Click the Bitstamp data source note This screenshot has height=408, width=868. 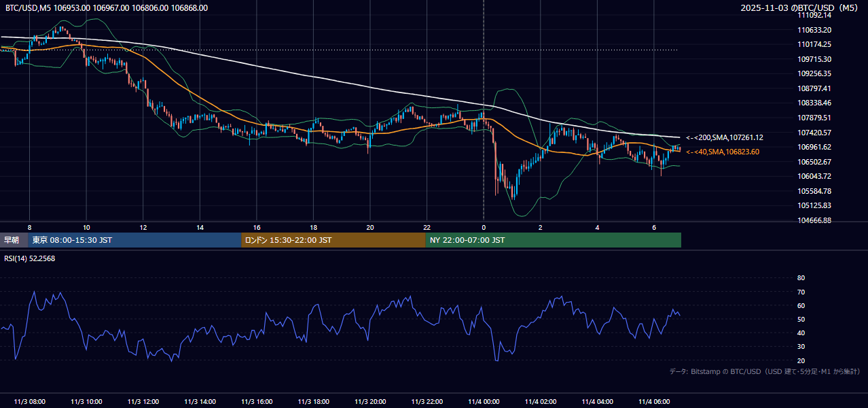765,372
